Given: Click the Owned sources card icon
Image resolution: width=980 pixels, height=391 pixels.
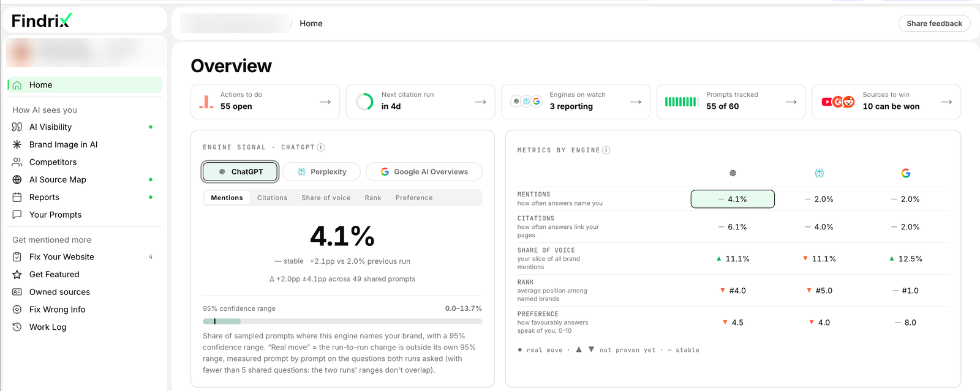Looking at the screenshot, I should [x=17, y=292].
